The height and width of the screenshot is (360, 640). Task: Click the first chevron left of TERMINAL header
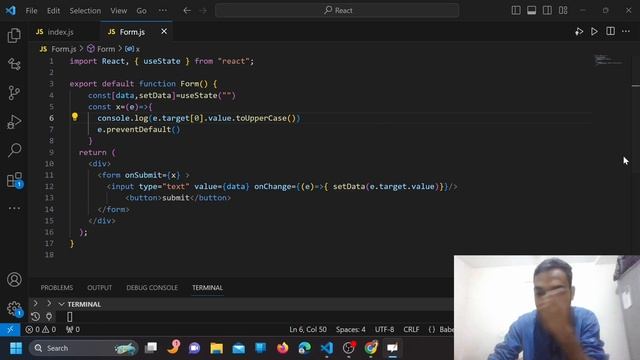point(36,303)
